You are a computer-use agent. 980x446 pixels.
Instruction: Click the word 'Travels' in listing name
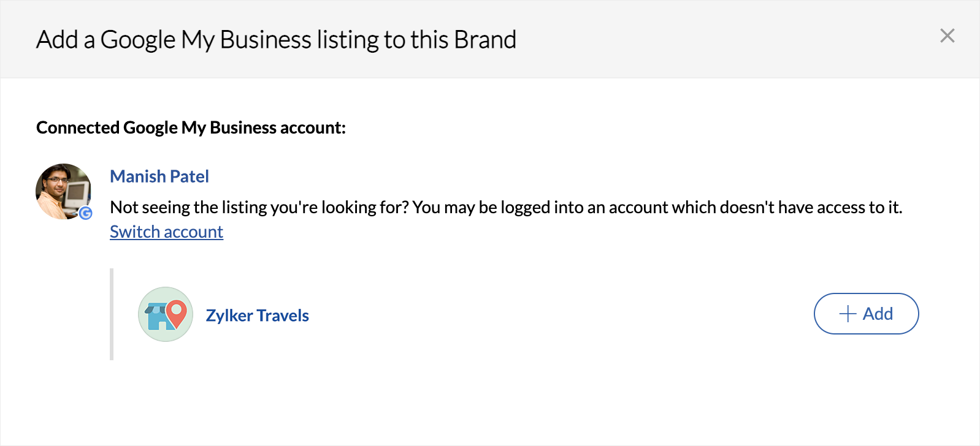click(283, 316)
